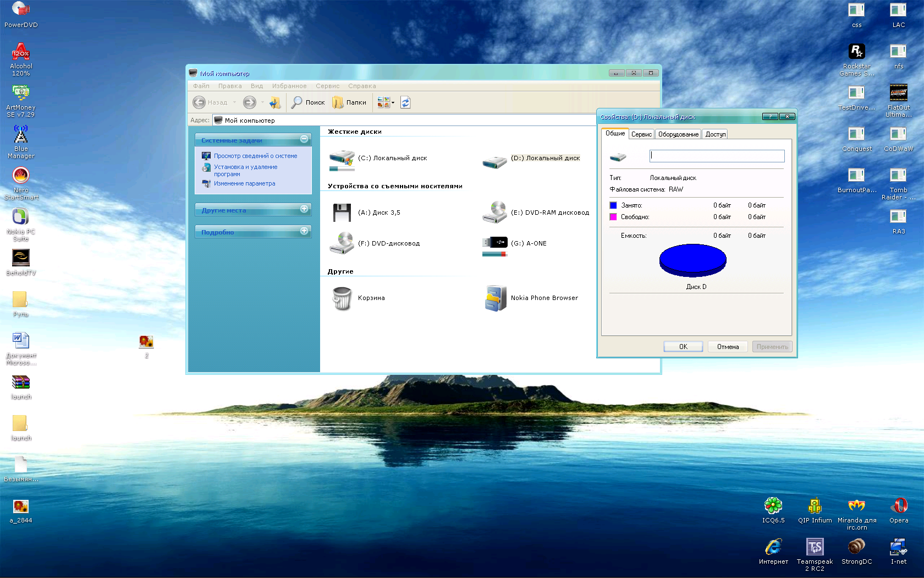Click the OK button in properties dialog

coord(683,347)
